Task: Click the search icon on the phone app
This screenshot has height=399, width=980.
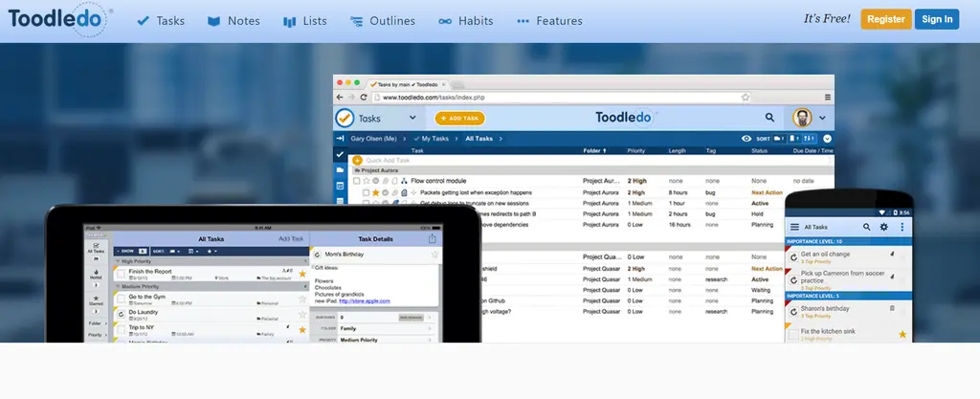Action: tap(867, 228)
